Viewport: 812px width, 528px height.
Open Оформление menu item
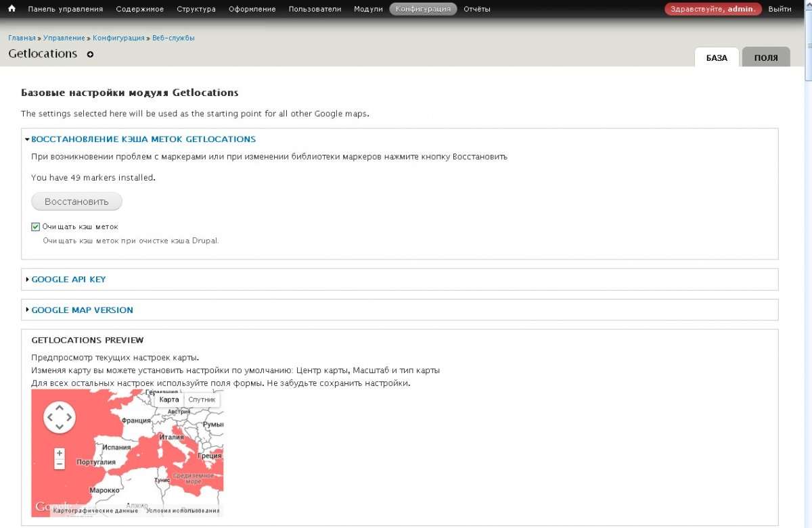(x=252, y=9)
